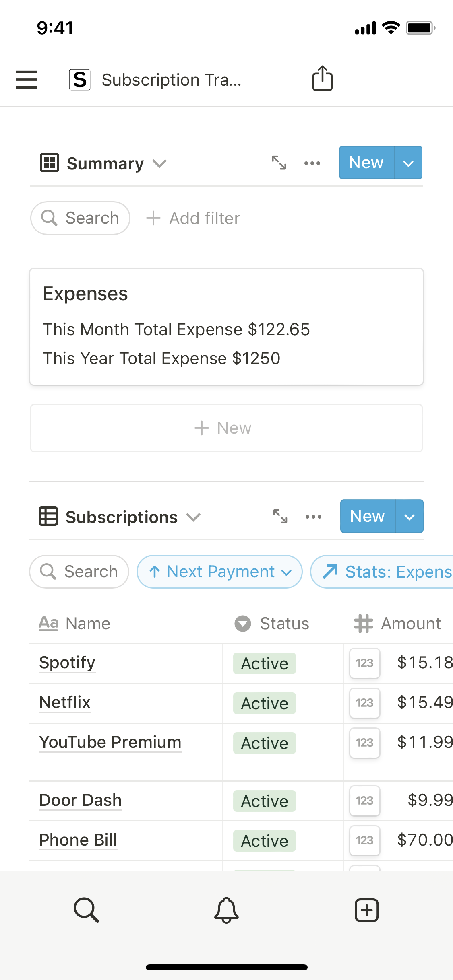Viewport: 453px width, 980px height.
Task: Open the Spotify subscription entry
Action: tap(67, 663)
